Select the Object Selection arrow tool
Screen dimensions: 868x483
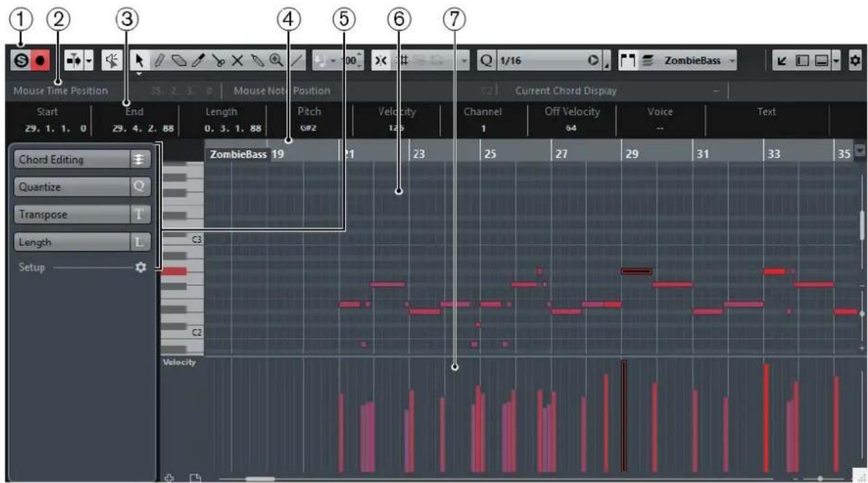coord(141,61)
